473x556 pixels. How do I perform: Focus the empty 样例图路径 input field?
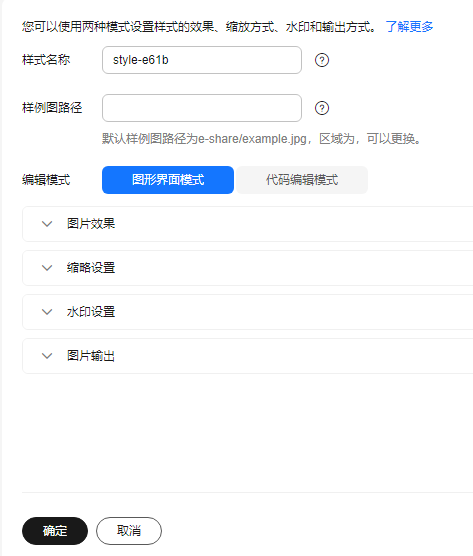coord(202,108)
